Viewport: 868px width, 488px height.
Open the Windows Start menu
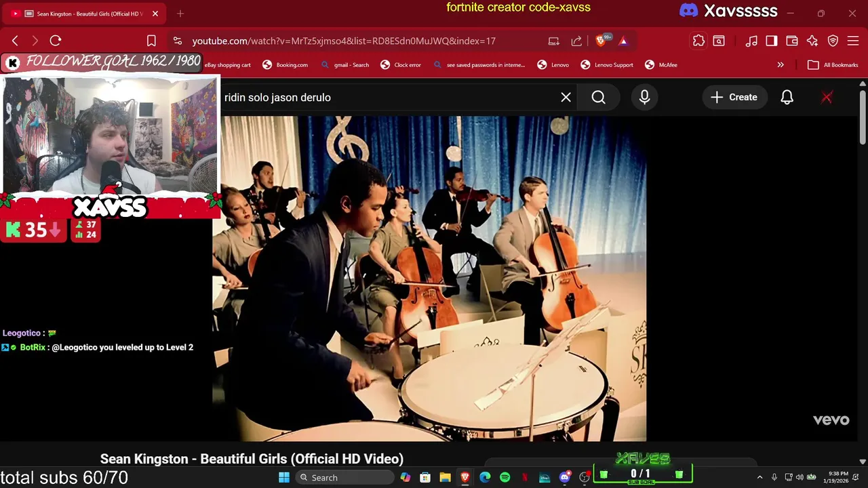284,478
